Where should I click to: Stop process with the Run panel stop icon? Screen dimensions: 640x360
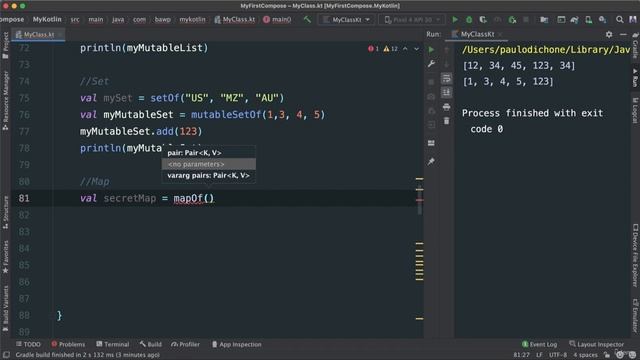coord(431,82)
